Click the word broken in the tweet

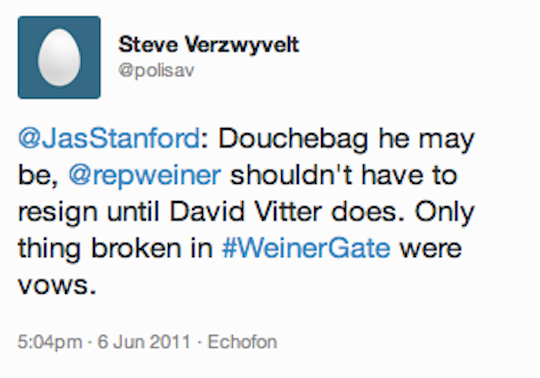[x=136, y=248]
